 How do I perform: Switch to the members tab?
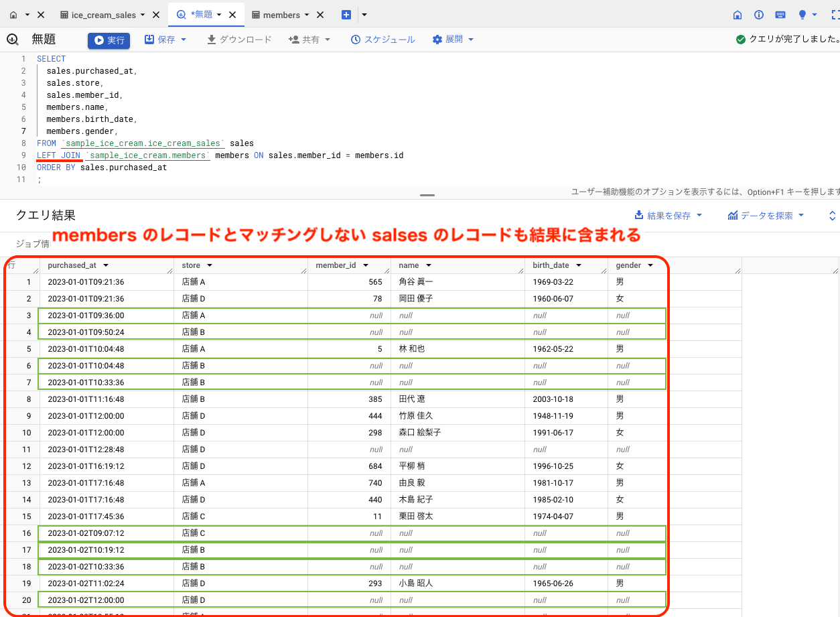pyautogui.click(x=281, y=15)
